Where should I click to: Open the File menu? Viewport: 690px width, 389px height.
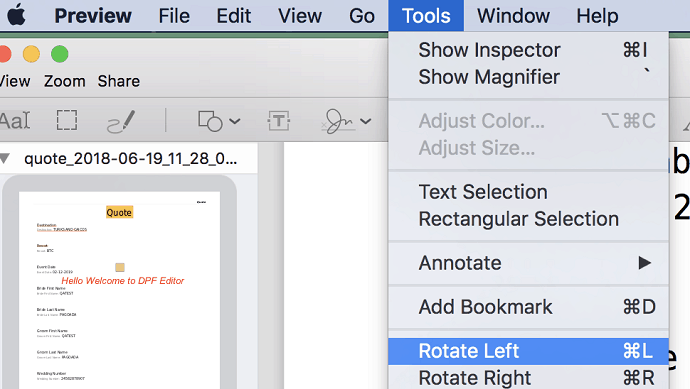(x=174, y=16)
